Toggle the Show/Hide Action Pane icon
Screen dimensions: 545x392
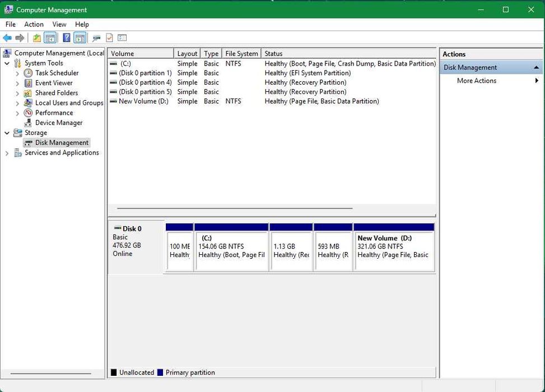(80, 38)
